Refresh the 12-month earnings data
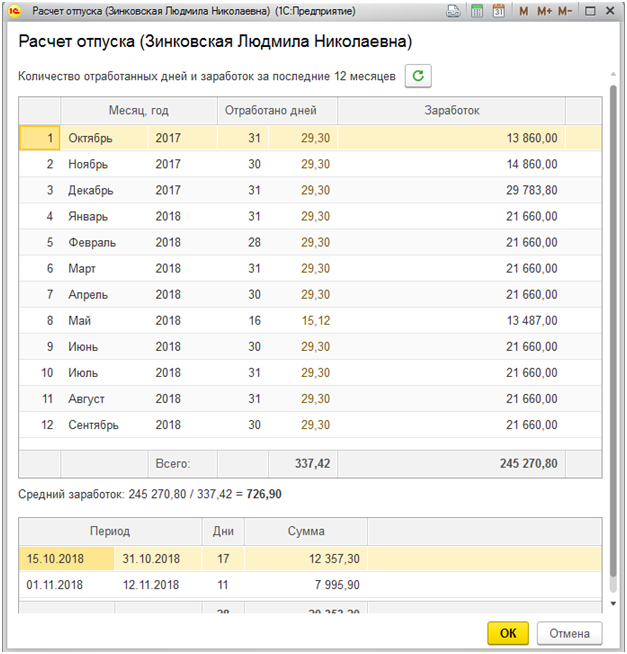Image resolution: width=627 pixels, height=654 pixels. click(x=418, y=76)
